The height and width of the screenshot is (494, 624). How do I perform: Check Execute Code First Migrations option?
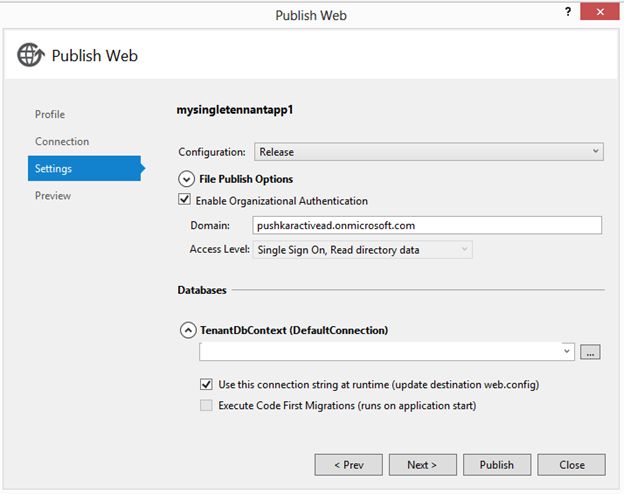(x=206, y=406)
